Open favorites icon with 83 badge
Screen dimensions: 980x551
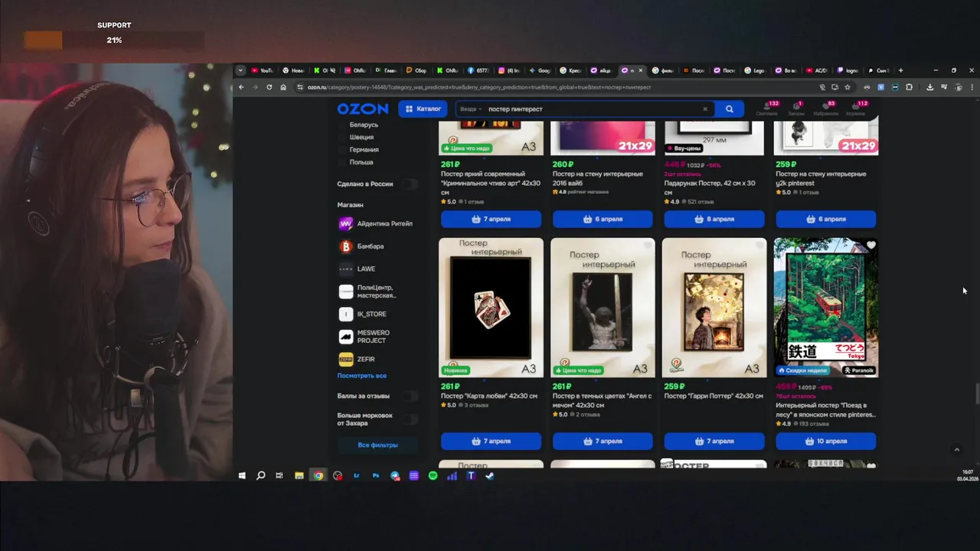826,109
